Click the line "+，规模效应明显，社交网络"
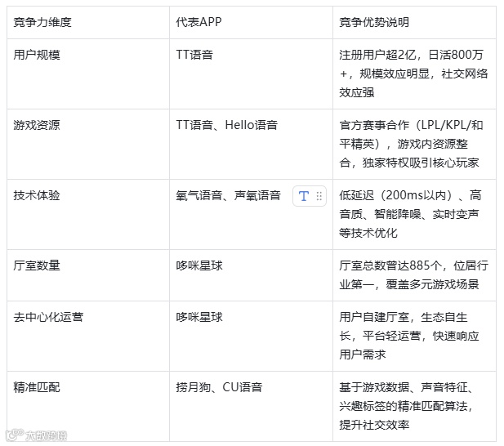504x446 pixels. (414, 74)
